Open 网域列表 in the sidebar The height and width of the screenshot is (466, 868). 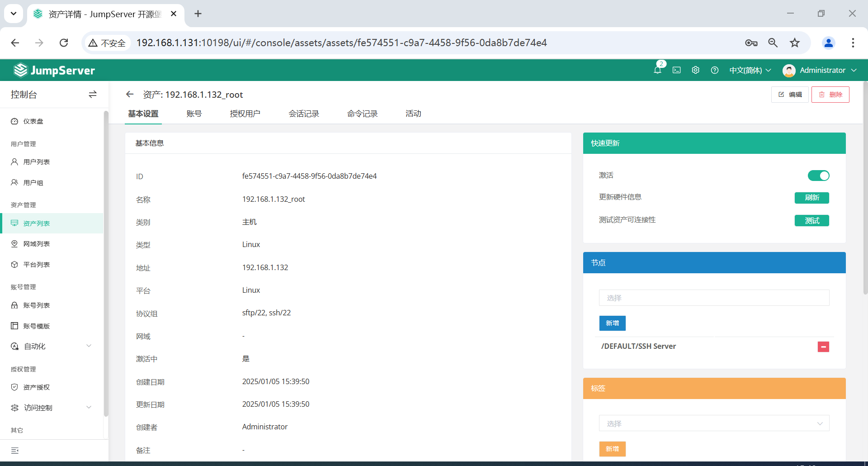coord(52,244)
